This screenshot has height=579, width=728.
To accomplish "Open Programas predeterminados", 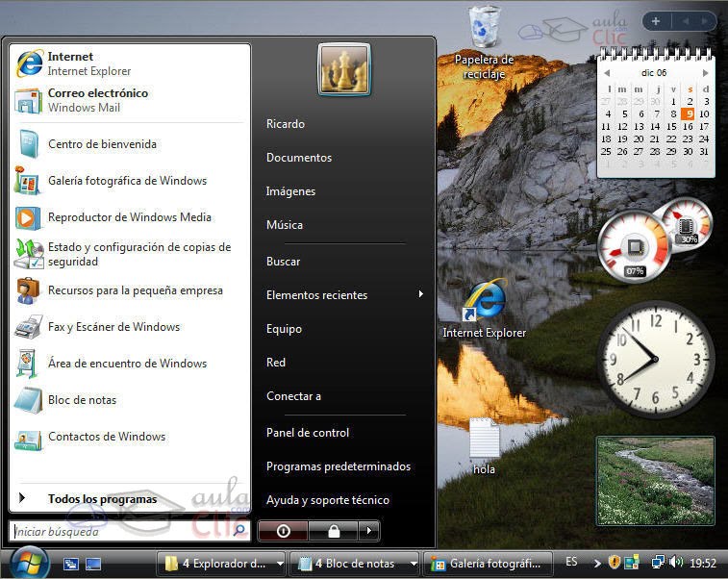I will pyautogui.click(x=339, y=466).
